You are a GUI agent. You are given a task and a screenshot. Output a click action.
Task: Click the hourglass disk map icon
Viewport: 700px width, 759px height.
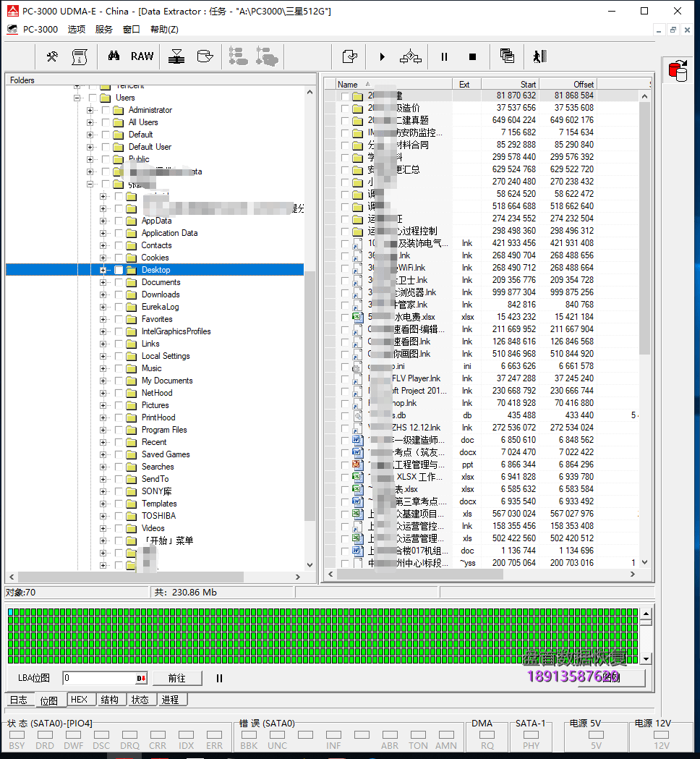(x=176, y=56)
